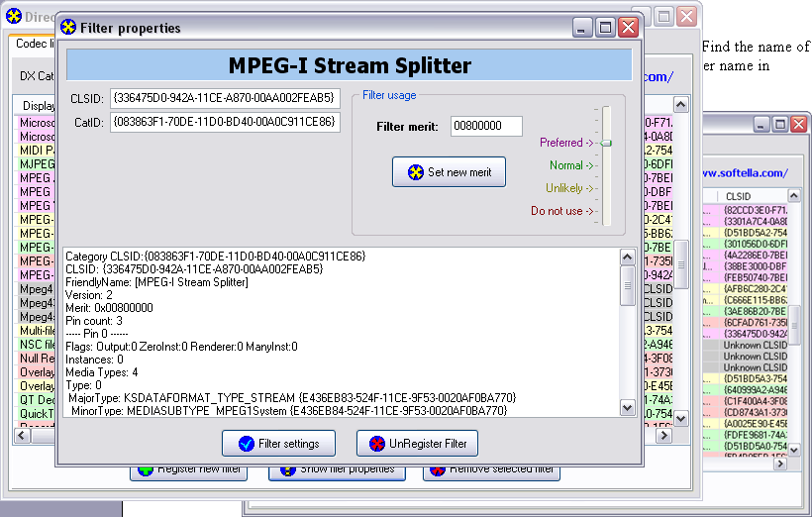
Task: Click the Do not use merit label
Action: click(561, 211)
